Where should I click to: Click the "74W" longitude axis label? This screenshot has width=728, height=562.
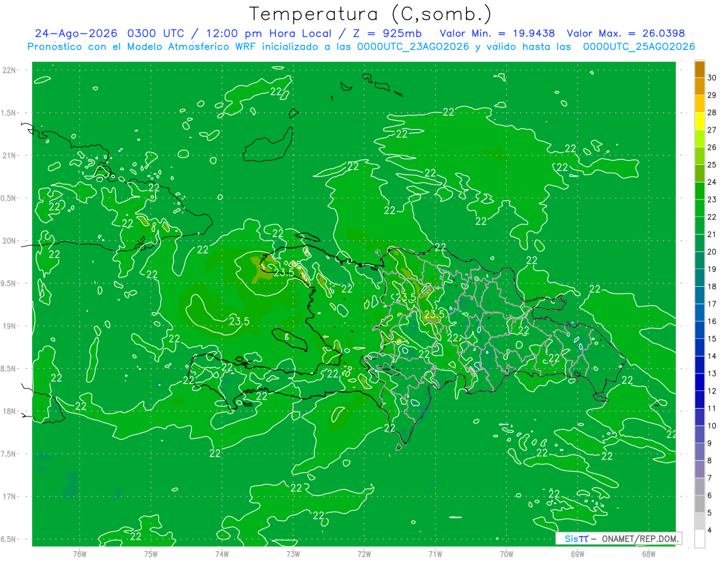222,554
